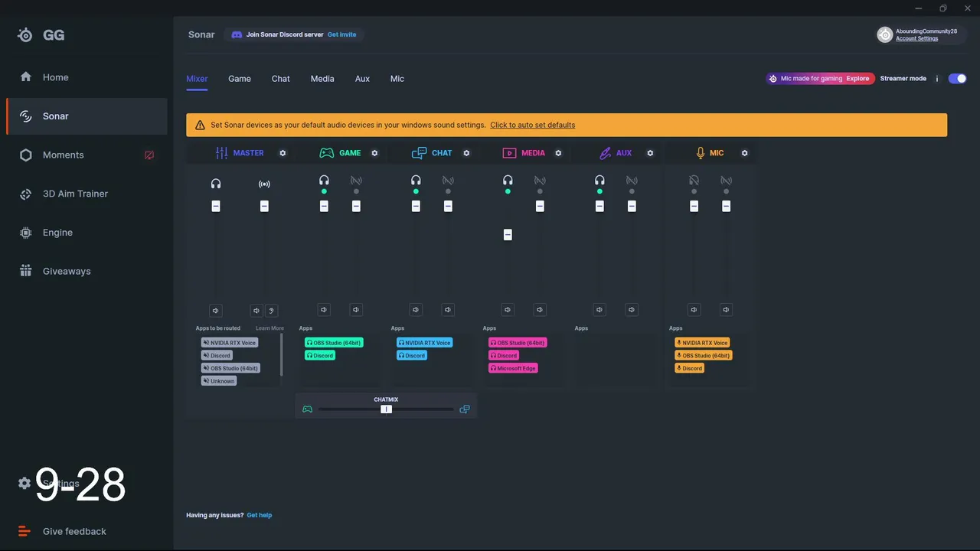The height and width of the screenshot is (551, 980).
Task: Click the Master headphone volume slider handle
Action: click(x=216, y=206)
